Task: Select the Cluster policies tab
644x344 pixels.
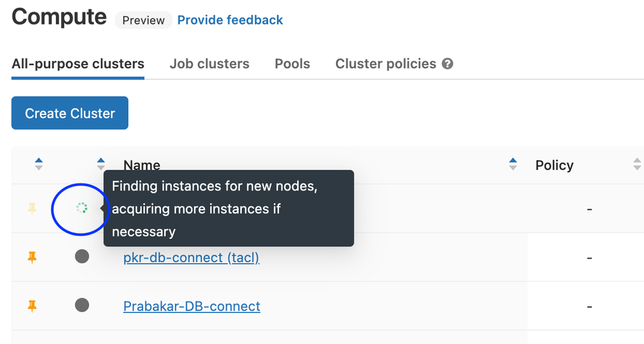Action: point(385,64)
